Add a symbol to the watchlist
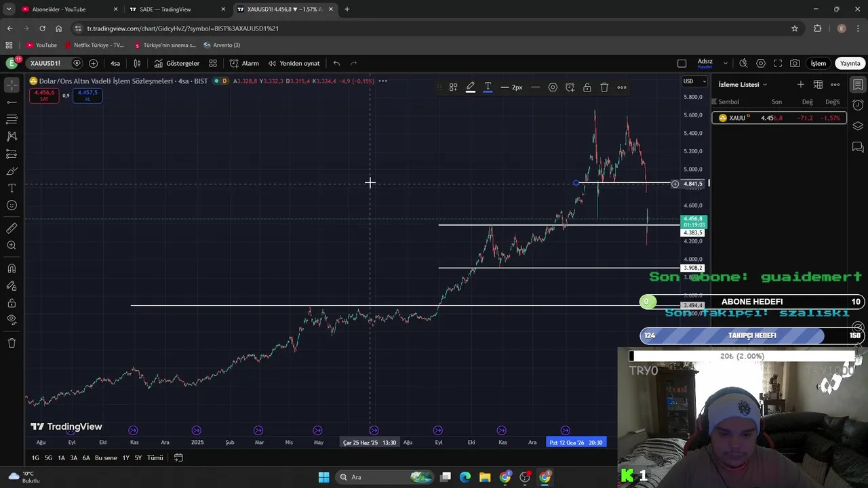 [x=801, y=85]
